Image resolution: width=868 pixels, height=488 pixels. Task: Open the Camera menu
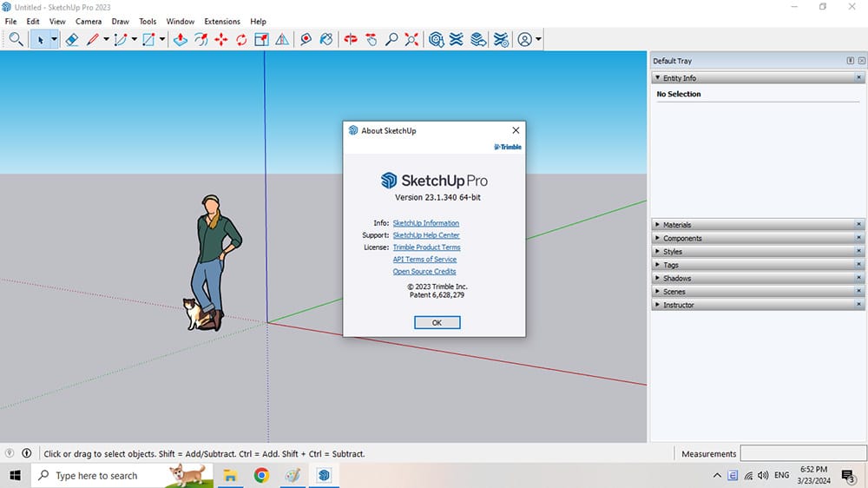(89, 22)
